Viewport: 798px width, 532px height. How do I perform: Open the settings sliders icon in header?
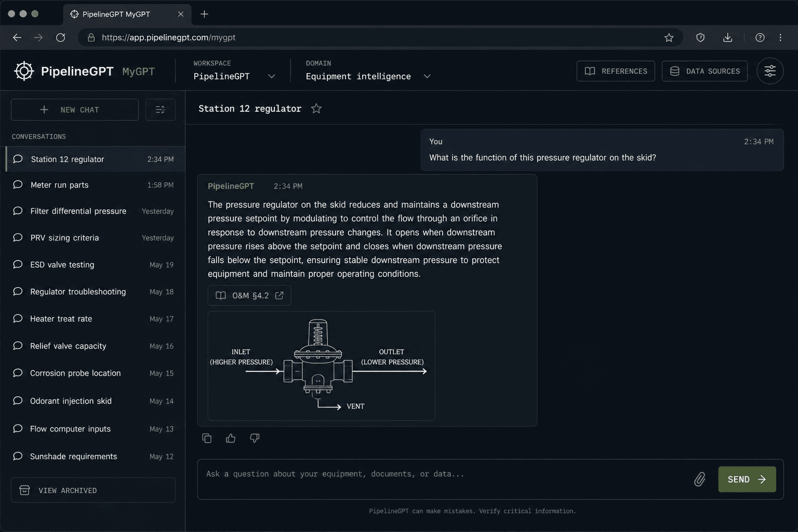(x=770, y=71)
